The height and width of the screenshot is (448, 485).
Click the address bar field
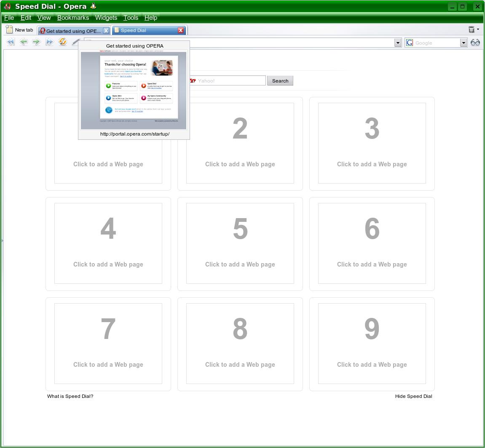click(292, 43)
